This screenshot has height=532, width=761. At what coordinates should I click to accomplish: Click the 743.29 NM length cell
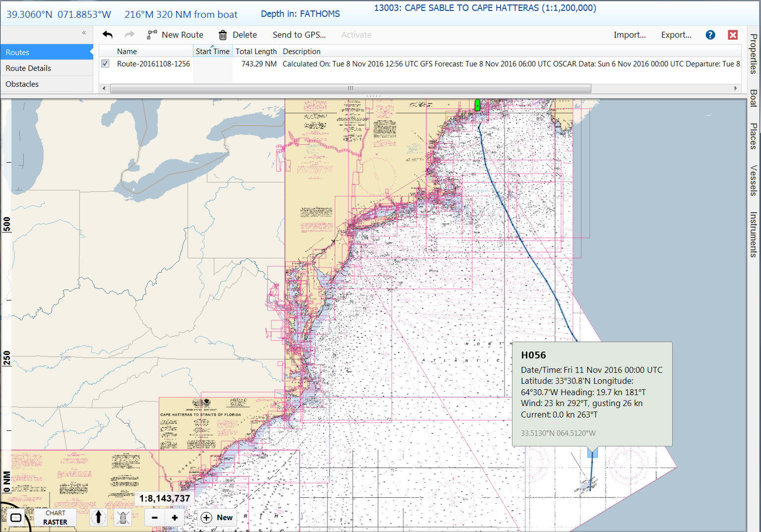click(259, 63)
